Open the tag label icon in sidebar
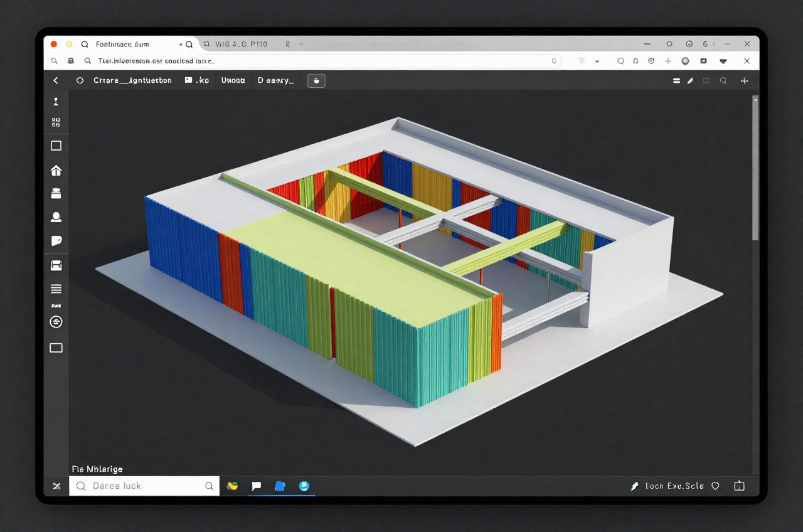 56,241
